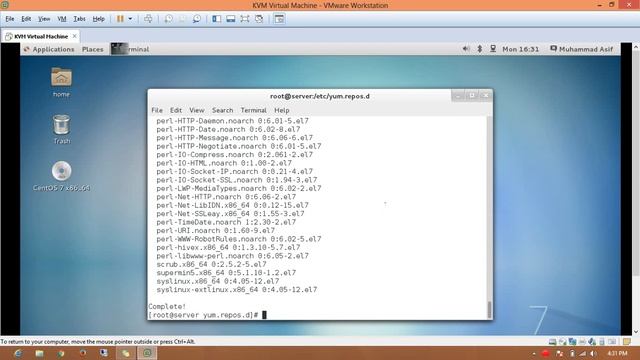Open VMware Help menu
Screen dimensions: 640x360
[x=98, y=19]
